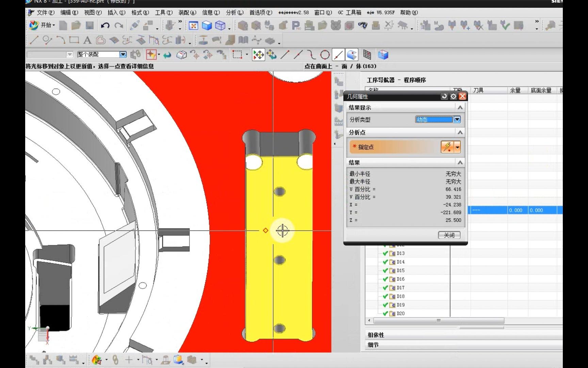This screenshot has width=588, height=368.
Task: Expand the 细节 panel
Action: point(373,345)
